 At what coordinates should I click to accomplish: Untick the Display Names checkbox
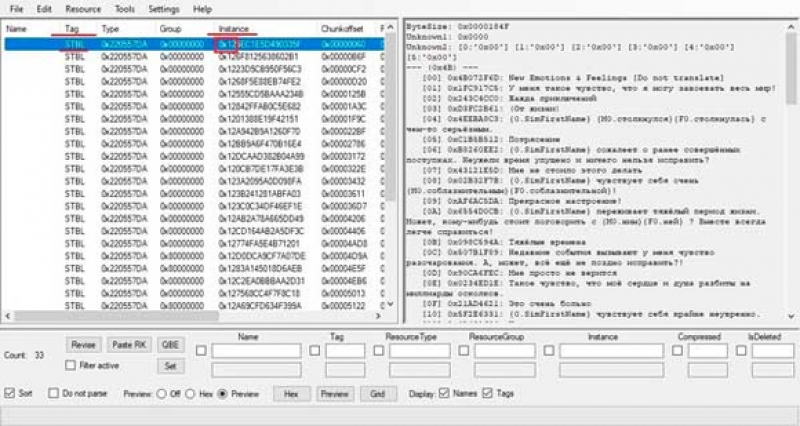(x=446, y=394)
